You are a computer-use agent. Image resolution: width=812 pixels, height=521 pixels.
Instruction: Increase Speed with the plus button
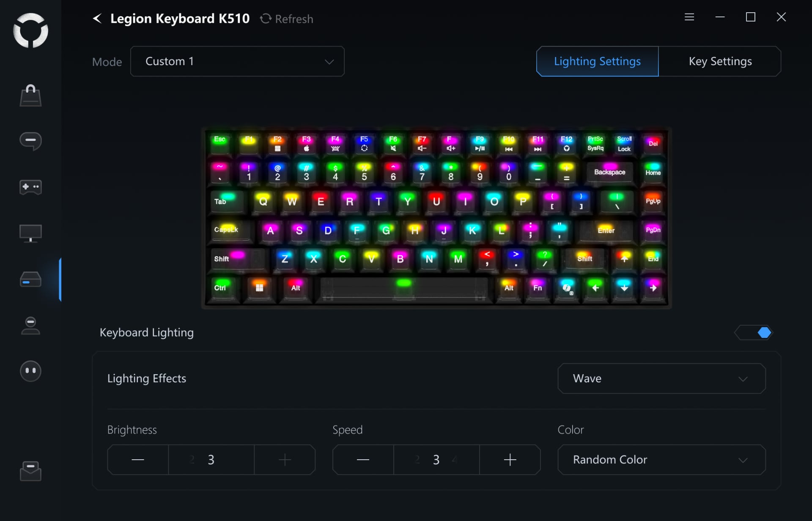(x=510, y=460)
